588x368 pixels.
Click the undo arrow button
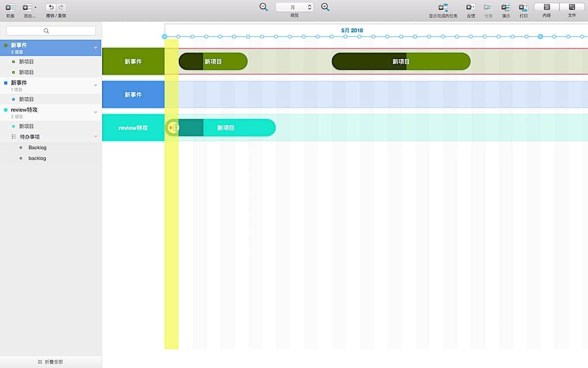[51, 7]
